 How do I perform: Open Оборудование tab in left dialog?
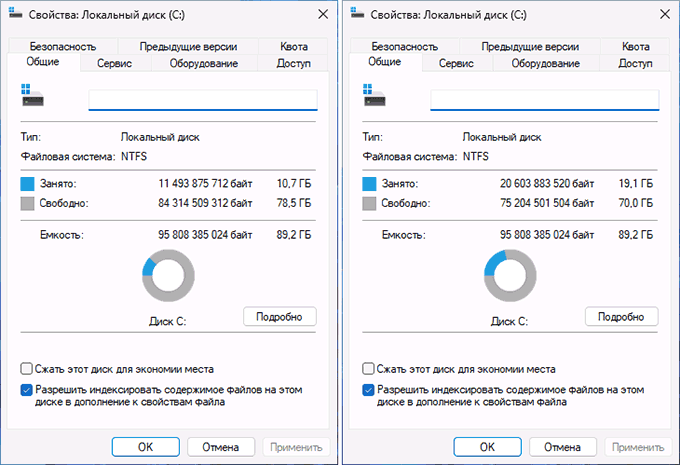click(x=204, y=63)
